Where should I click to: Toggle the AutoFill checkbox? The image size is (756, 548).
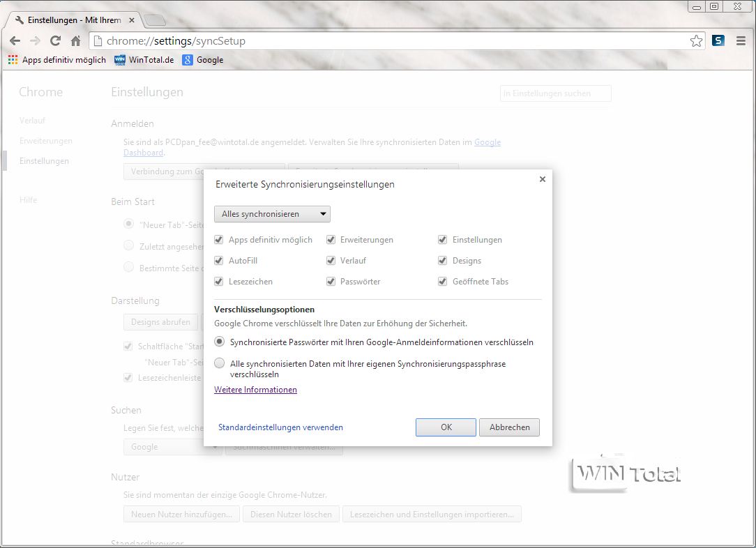219,260
